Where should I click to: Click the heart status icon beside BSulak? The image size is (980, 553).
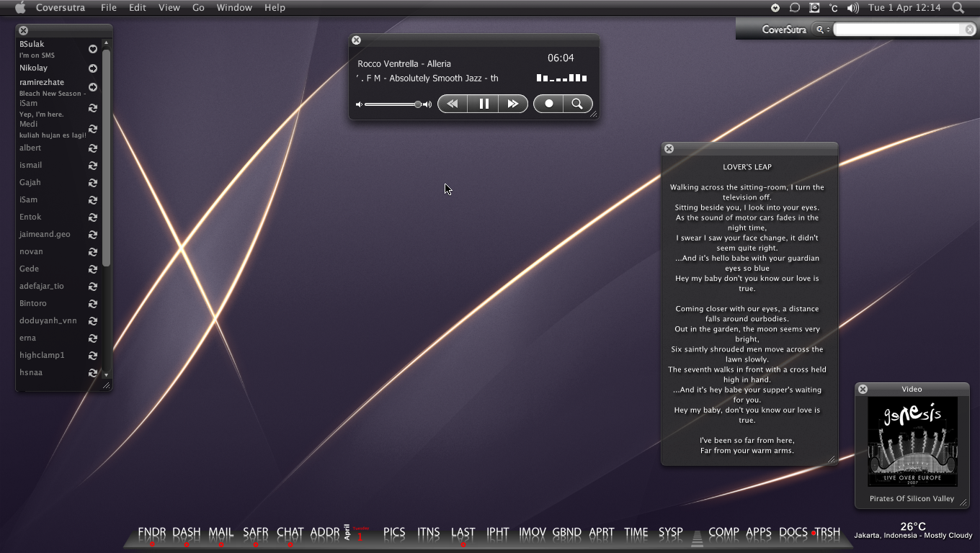[92, 49]
